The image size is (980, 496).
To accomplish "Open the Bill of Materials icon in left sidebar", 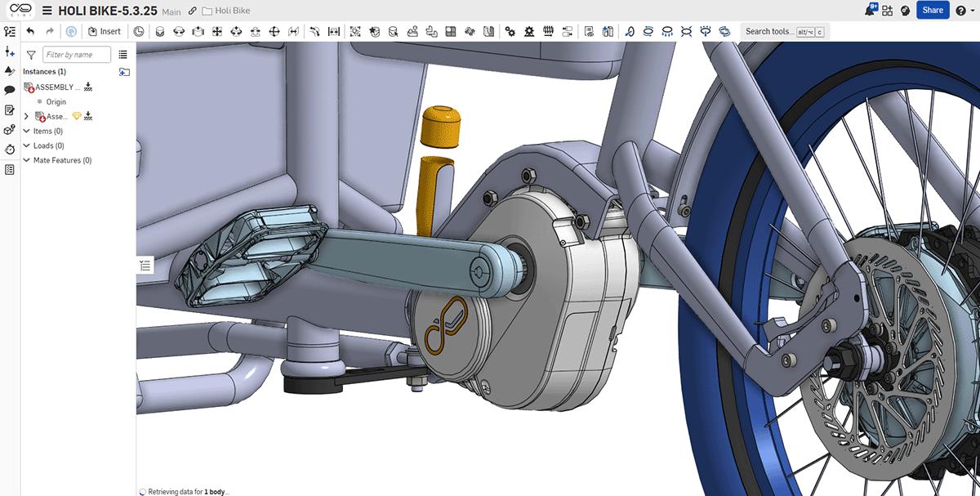I will point(11,169).
